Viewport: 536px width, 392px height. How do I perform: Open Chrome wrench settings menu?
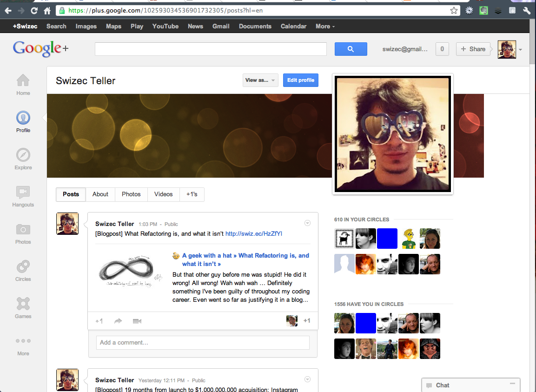click(x=527, y=11)
